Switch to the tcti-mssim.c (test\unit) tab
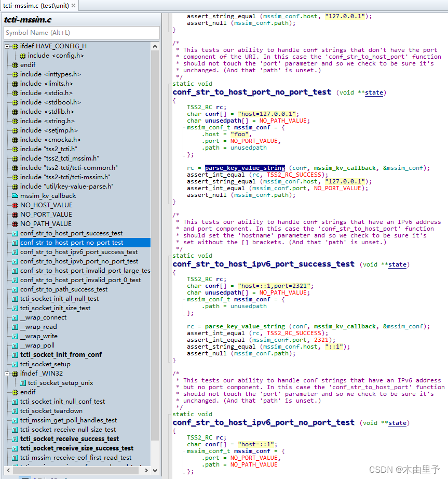The image size is (448, 479). [36, 4]
